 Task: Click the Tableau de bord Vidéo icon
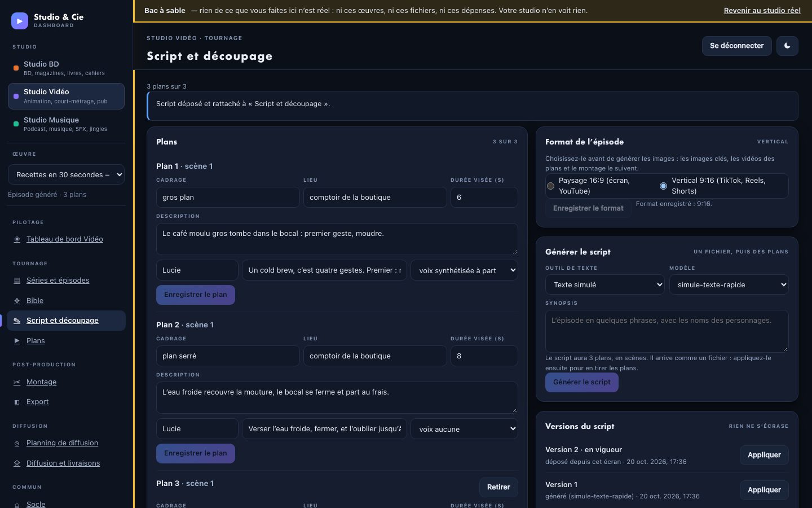pyautogui.click(x=17, y=239)
